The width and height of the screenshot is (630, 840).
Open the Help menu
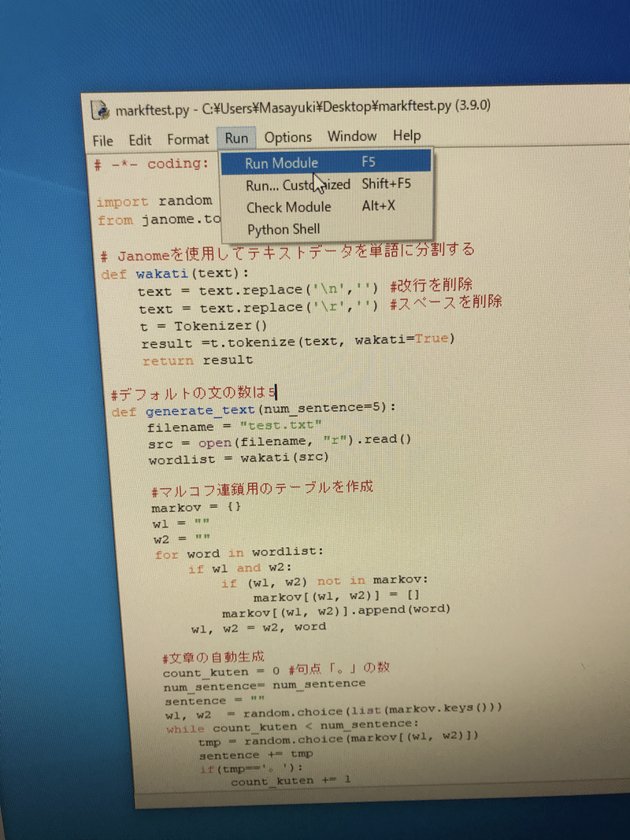coord(406,135)
